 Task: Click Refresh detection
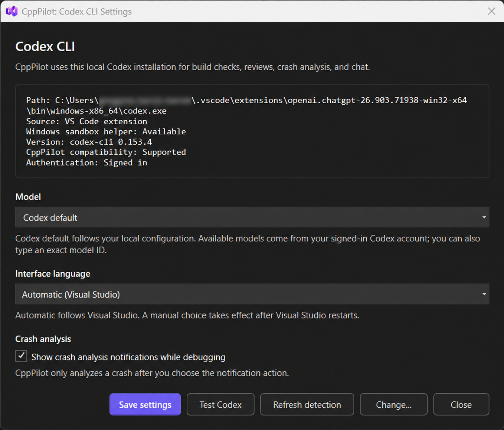(x=307, y=404)
